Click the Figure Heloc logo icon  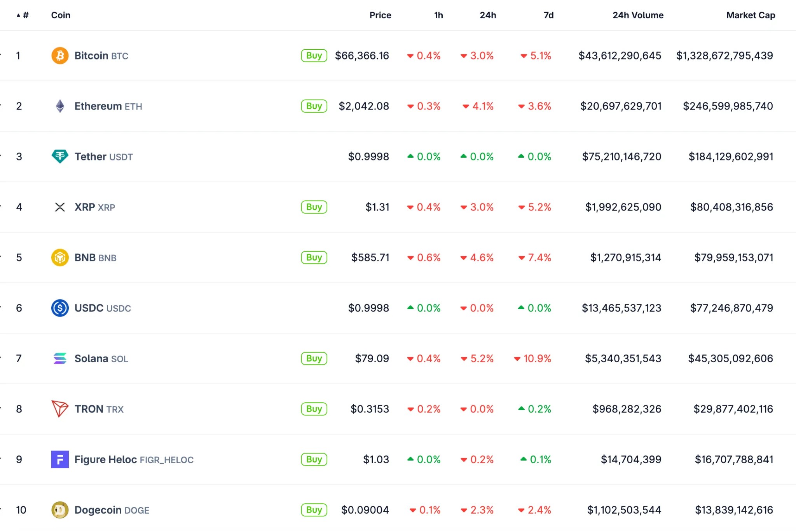click(x=60, y=459)
